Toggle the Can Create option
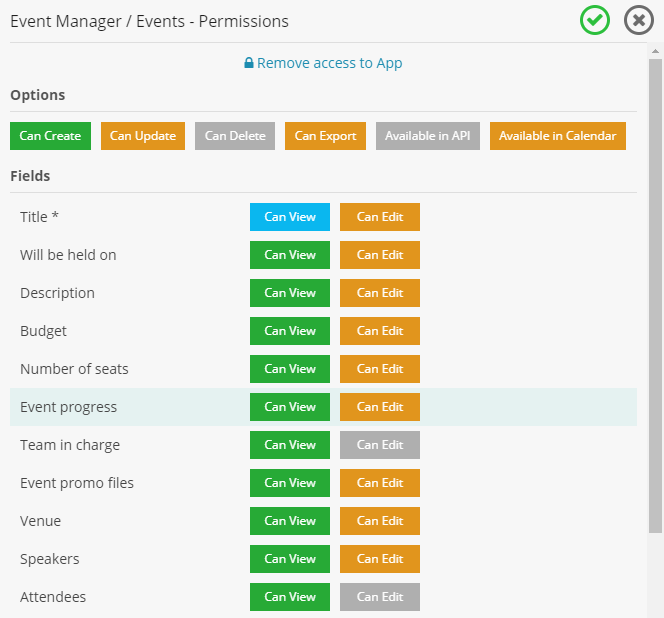Viewport: 664px width, 618px height. click(x=50, y=136)
